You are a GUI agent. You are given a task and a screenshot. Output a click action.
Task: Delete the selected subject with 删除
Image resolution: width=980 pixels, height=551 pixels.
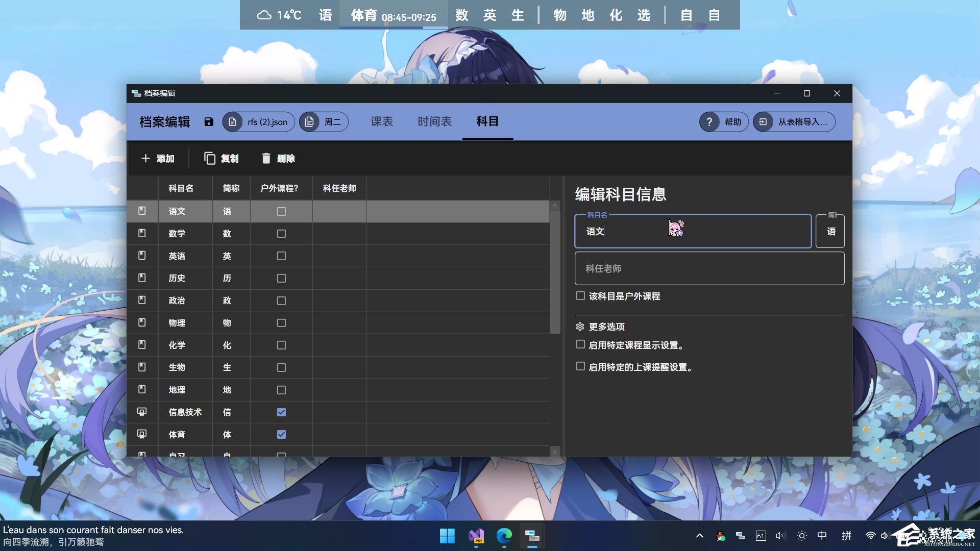point(278,159)
